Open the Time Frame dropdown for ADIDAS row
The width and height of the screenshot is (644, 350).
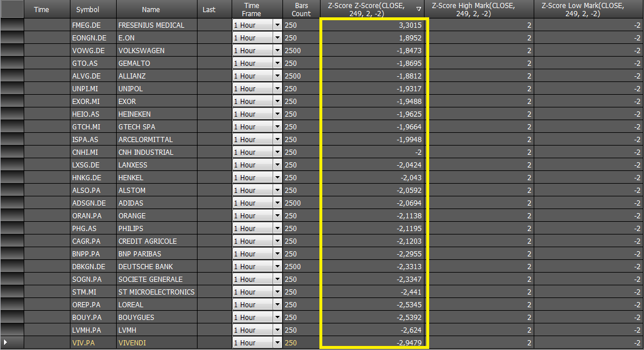coord(277,203)
